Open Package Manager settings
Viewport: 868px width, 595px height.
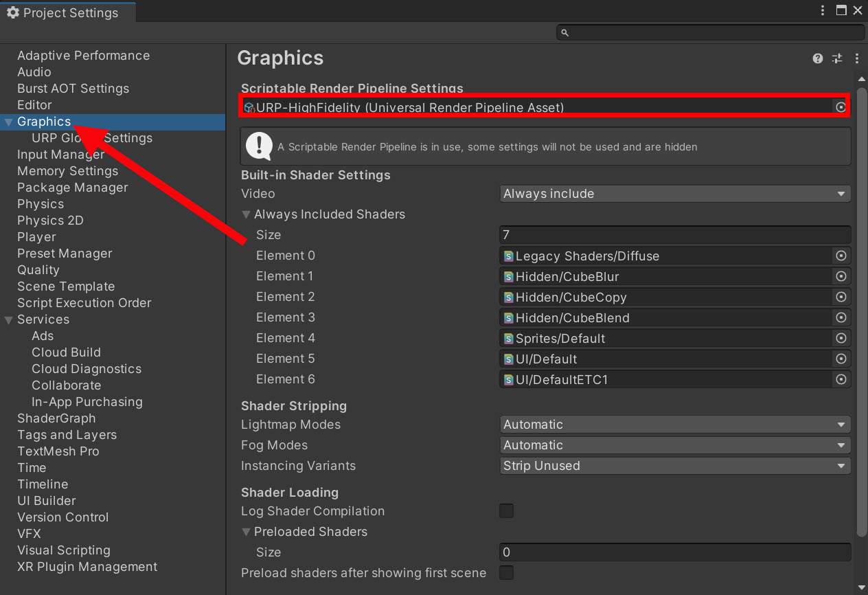pyautogui.click(x=73, y=188)
